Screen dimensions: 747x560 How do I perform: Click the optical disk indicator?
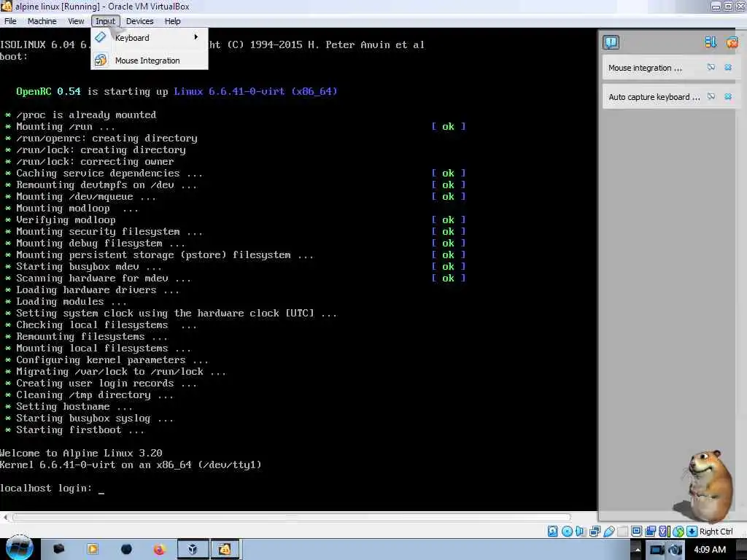[x=567, y=532]
